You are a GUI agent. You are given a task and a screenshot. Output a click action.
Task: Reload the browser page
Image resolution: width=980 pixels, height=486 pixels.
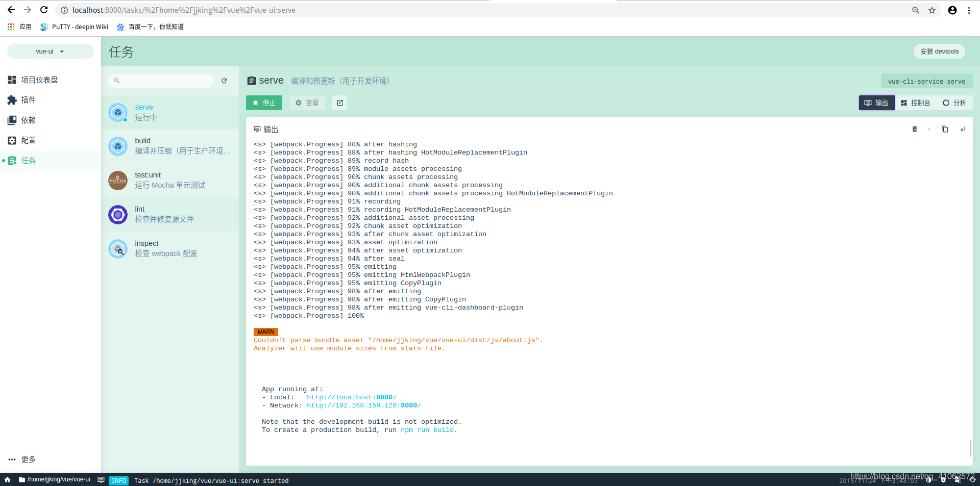[44, 10]
